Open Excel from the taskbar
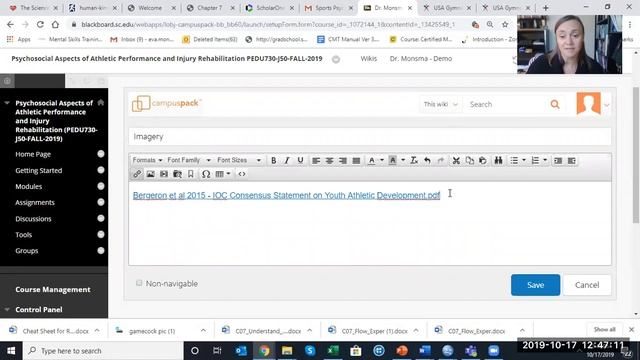Image resolution: width=640 pixels, height=360 pixels. (x=333, y=351)
